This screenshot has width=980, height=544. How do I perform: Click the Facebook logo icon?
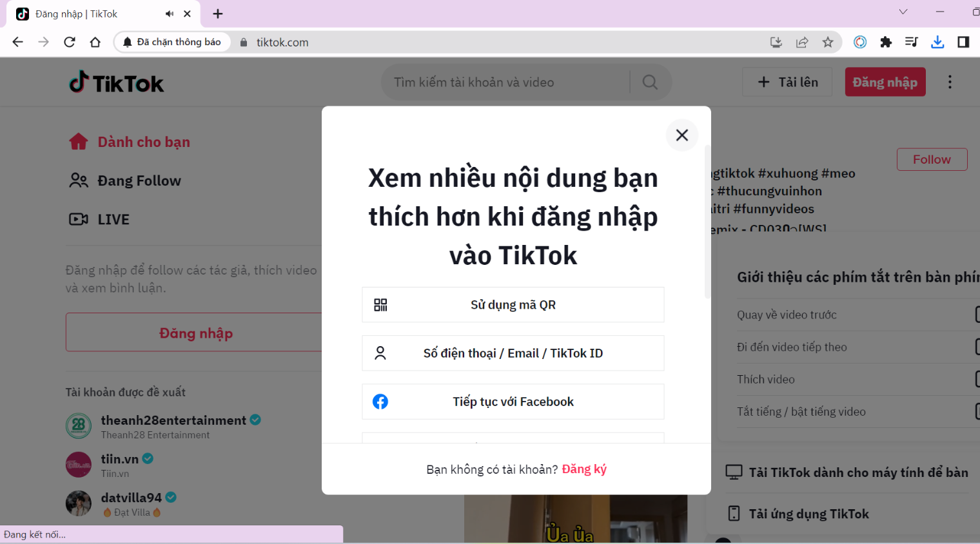pyautogui.click(x=380, y=402)
